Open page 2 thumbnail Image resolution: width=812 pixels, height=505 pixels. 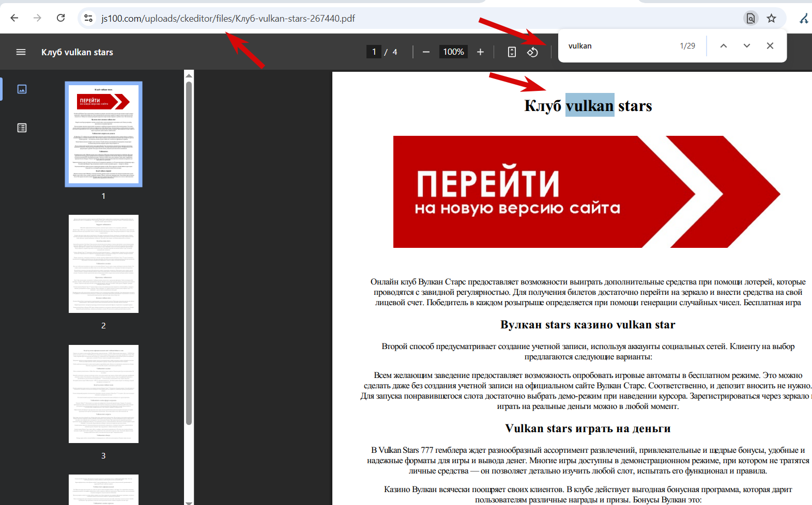(x=103, y=264)
